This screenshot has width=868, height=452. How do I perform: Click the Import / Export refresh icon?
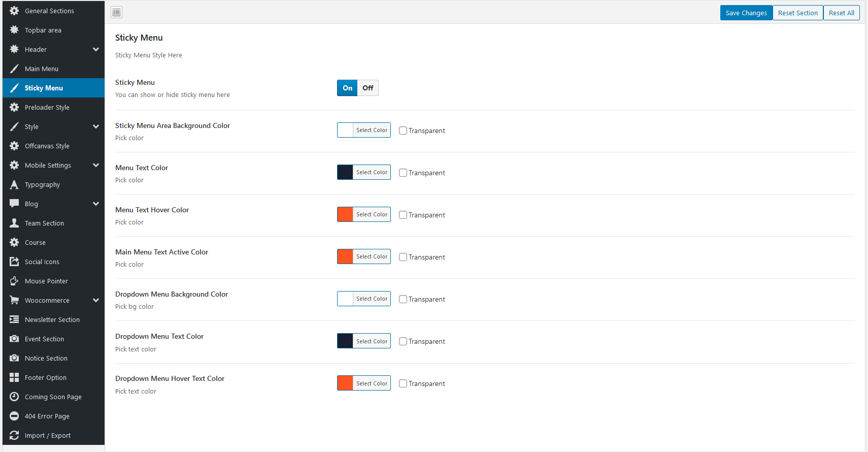click(x=14, y=435)
